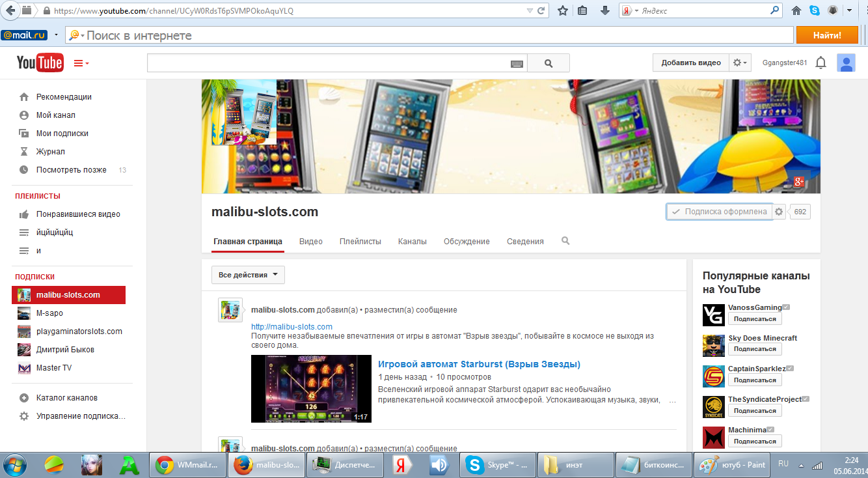Viewport: 868px width, 478px height.
Task: Open Firefox downloads arrow icon
Action: coord(604,10)
